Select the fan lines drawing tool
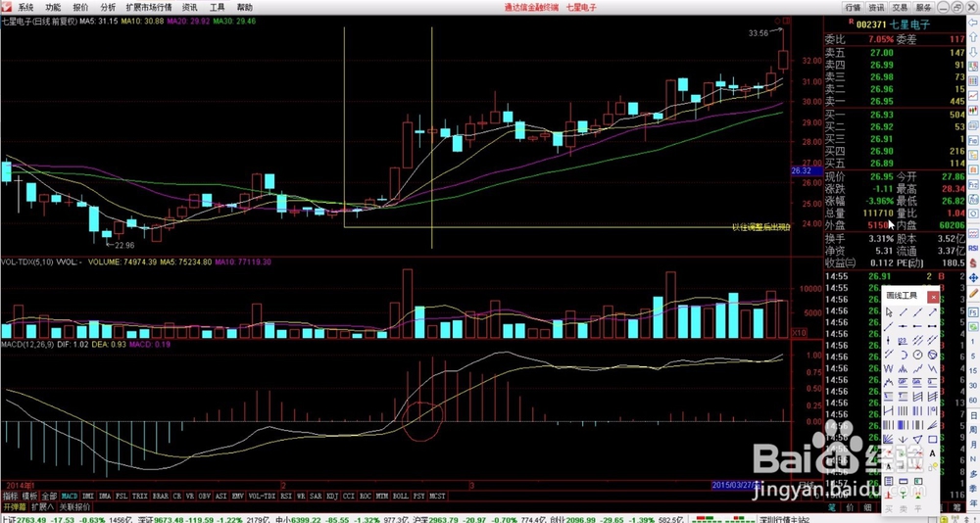Image resolution: width=980 pixels, height=523 pixels. 889,439
